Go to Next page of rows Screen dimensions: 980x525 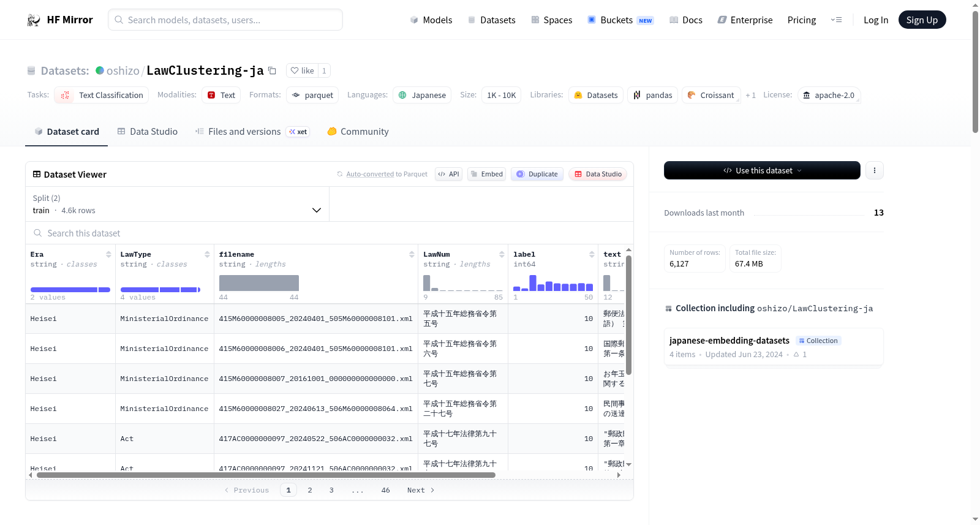pyautogui.click(x=421, y=490)
